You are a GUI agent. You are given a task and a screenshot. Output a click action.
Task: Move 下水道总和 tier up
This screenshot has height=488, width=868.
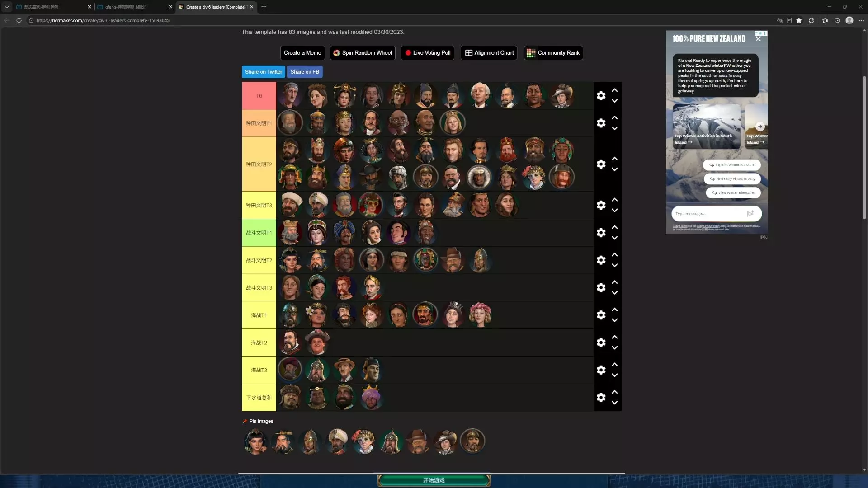[x=615, y=392]
